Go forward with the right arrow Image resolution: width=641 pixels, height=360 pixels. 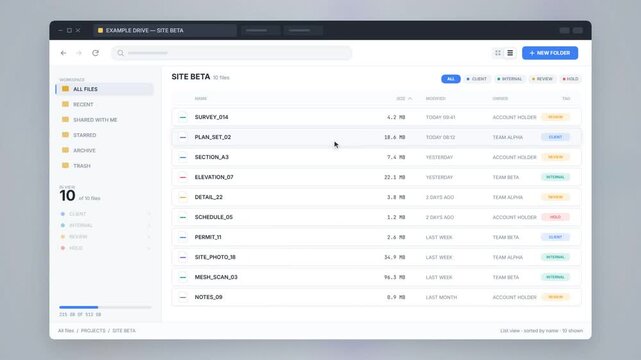coord(79,53)
